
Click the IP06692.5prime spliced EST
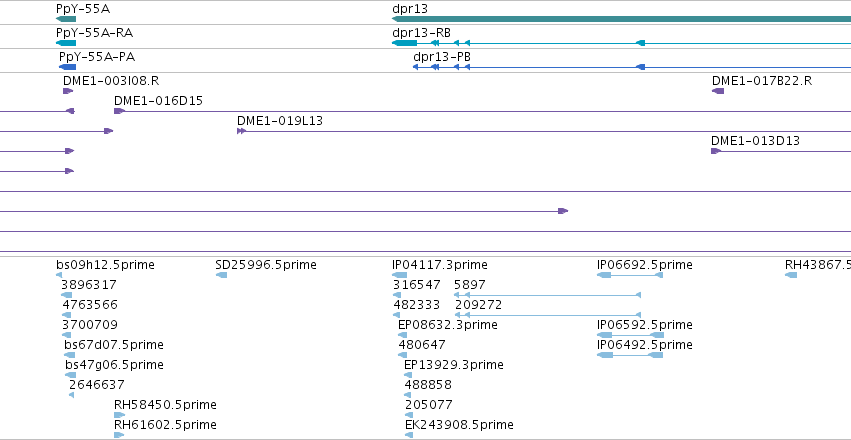630,275
